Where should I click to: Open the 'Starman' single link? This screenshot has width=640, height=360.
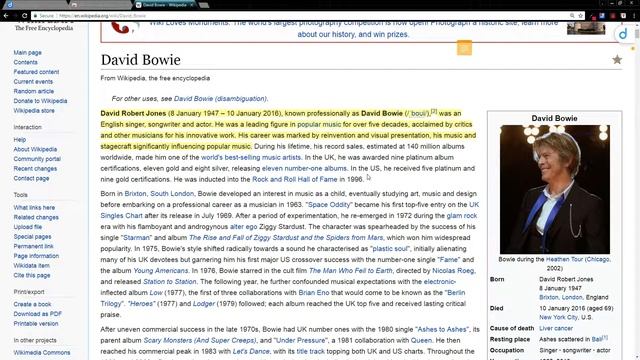pos(136,238)
